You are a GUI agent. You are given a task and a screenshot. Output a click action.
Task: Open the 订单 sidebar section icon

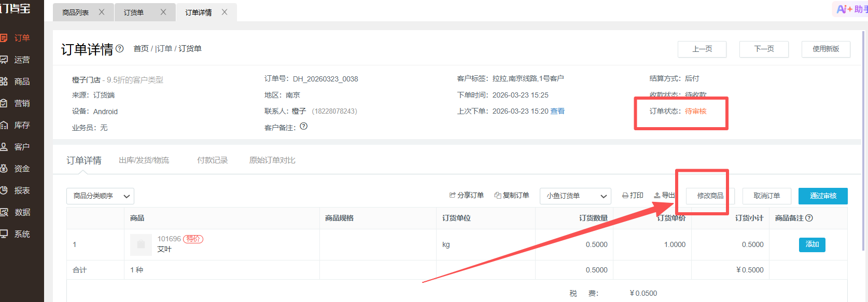(4, 38)
